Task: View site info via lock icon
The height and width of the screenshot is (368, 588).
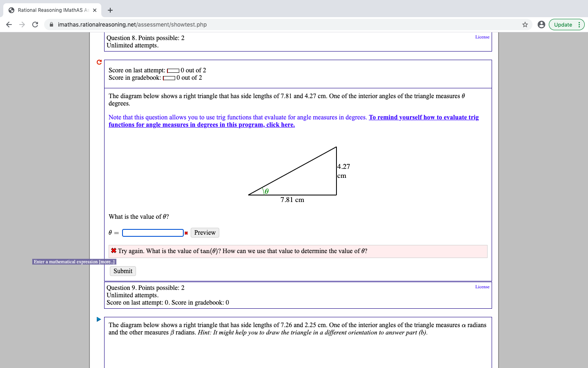Action: coord(51,25)
